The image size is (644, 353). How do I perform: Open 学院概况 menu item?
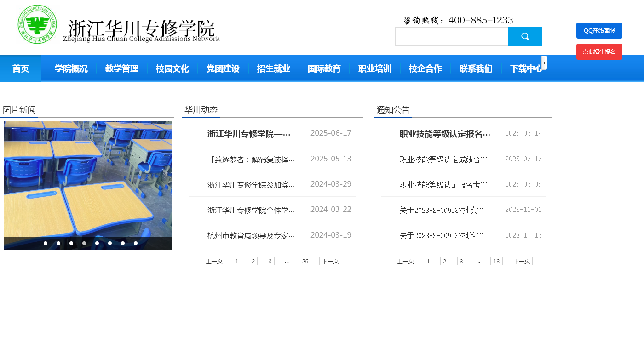click(x=71, y=68)
